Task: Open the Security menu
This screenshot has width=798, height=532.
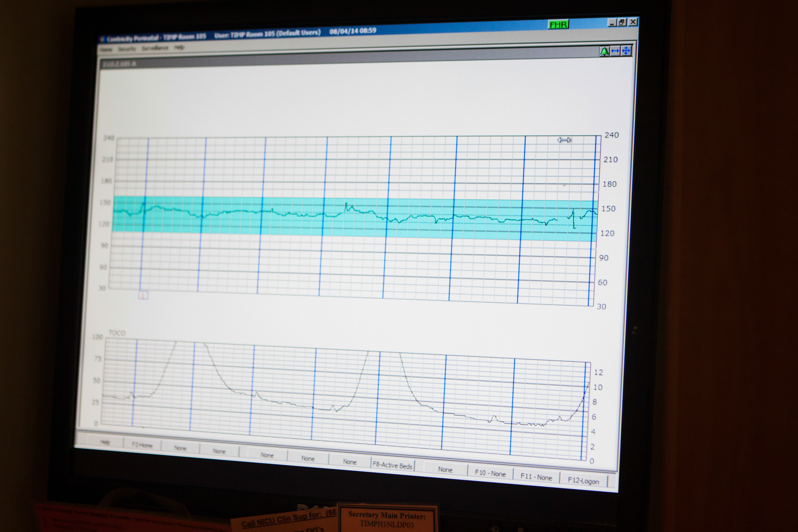Action: (127, 49)
